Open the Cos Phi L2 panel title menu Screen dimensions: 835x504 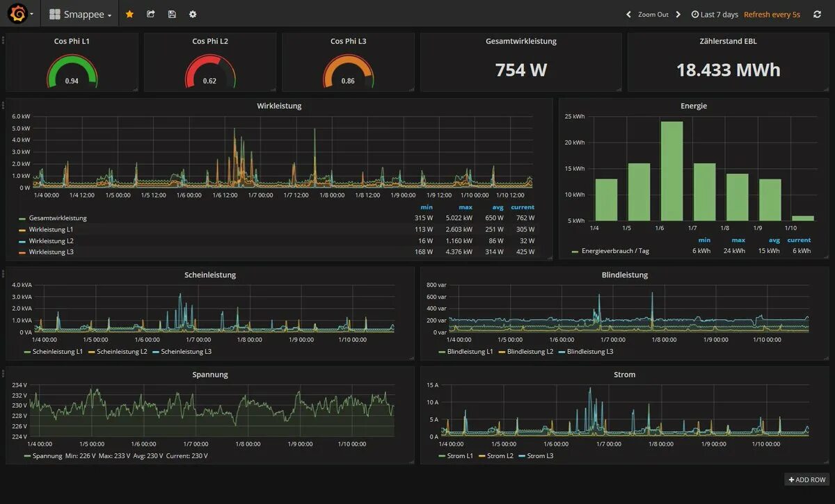point(210,41)
